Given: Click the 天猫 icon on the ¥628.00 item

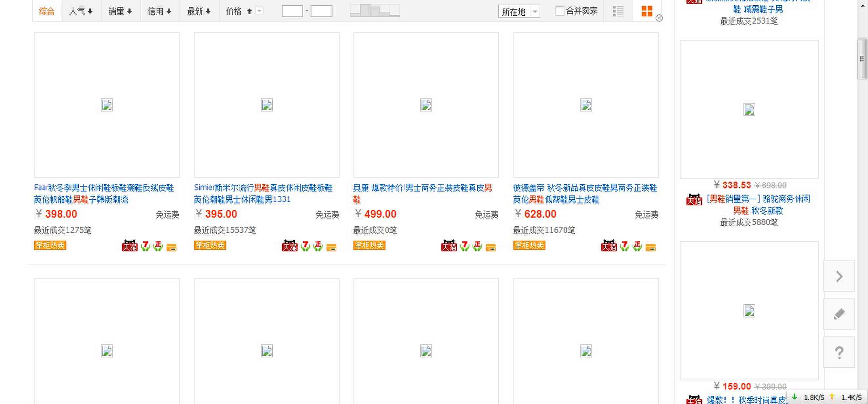Looking at the screenshot, I should (609, 246).
